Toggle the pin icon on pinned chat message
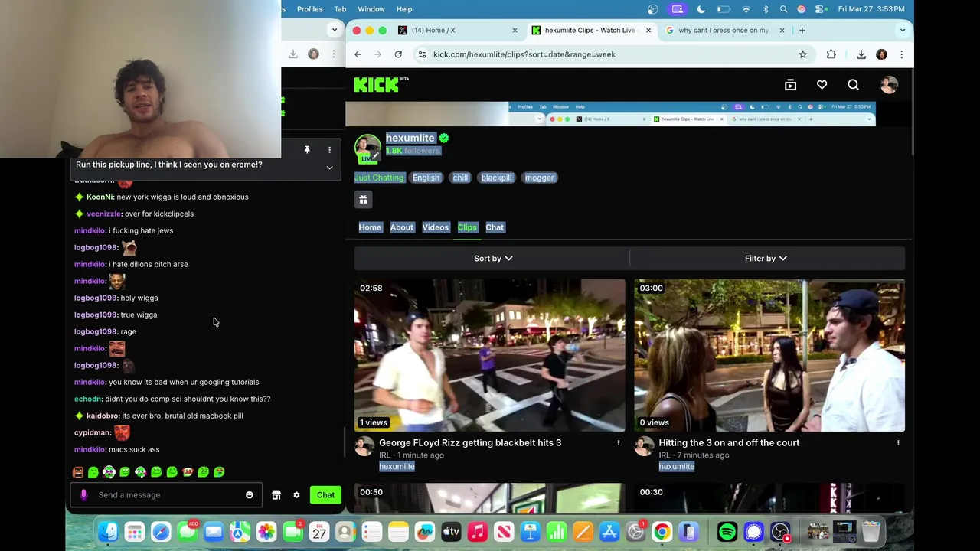This screenshot has width=980, height=551. [x=307, y=150]
